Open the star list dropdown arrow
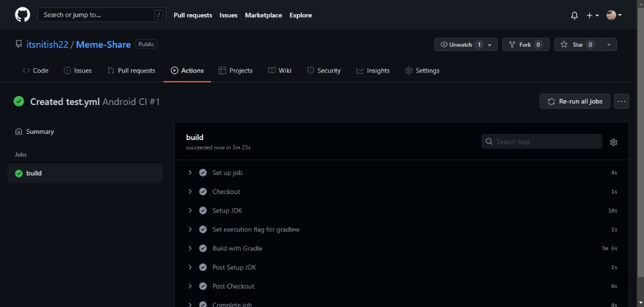This screenshot has height=307, width=644. (x=609, y=44)
